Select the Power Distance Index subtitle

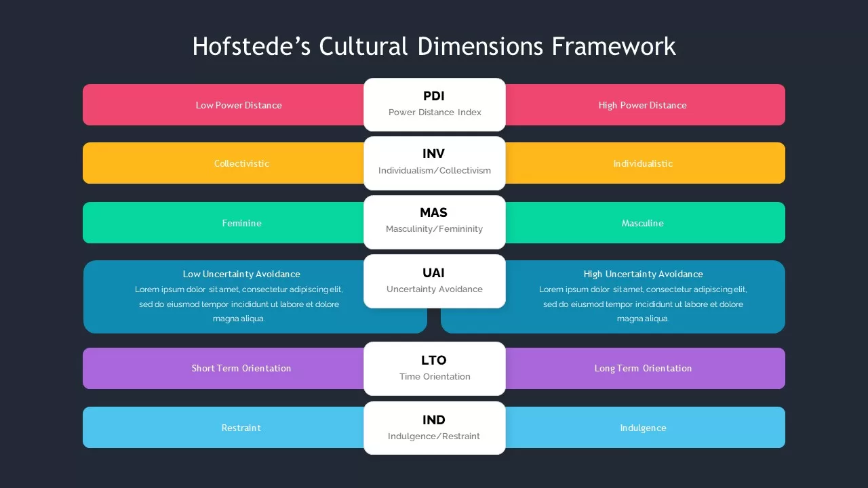click(x=435, y=113)
